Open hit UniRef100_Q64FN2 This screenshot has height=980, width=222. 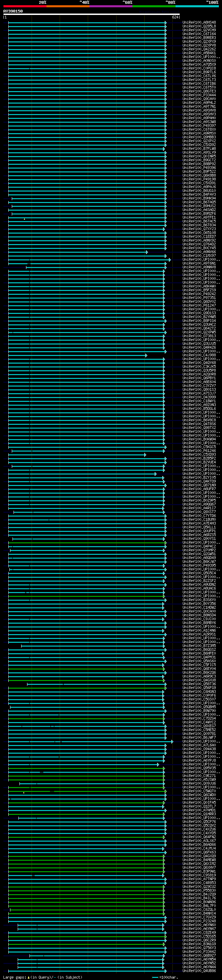(199, 837)
